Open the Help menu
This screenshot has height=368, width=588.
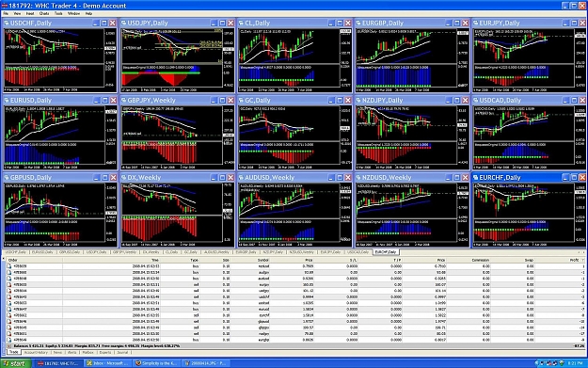tap(88, 13)
